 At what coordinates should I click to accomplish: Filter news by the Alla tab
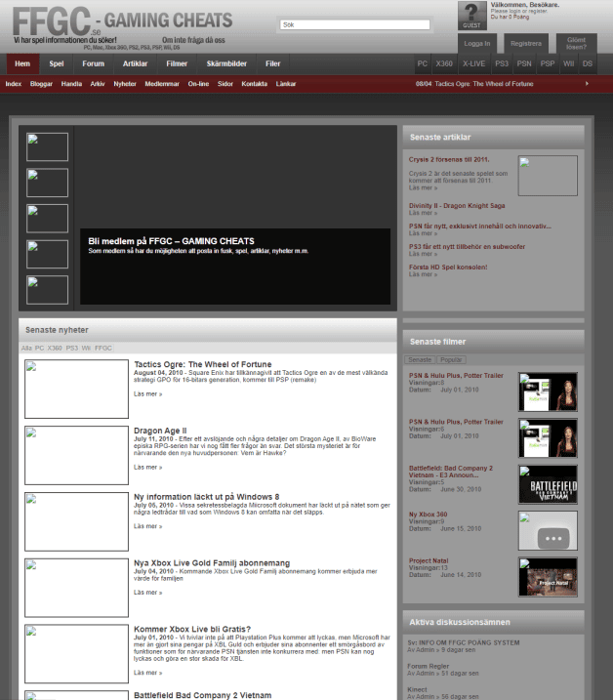pyautogui.click(x=26, y=349)
